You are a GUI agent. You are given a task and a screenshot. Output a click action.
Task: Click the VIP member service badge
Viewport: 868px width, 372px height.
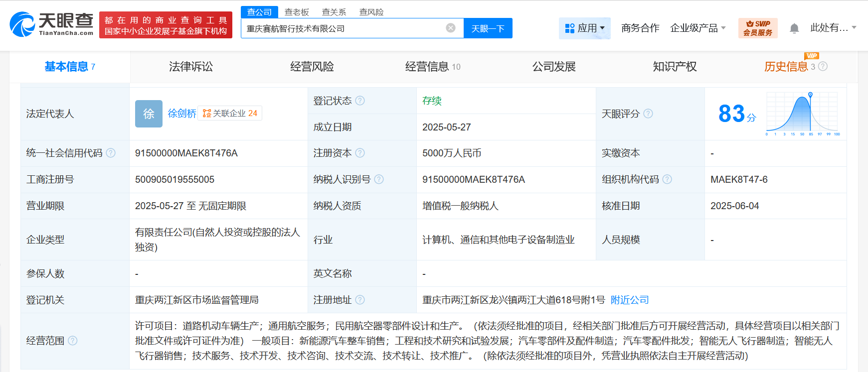(757, 28)
